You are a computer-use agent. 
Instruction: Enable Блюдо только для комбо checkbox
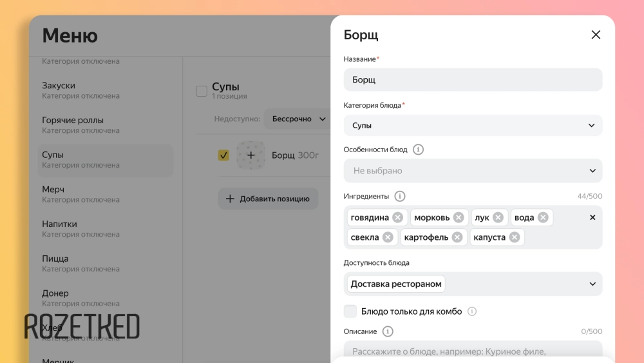350,311
